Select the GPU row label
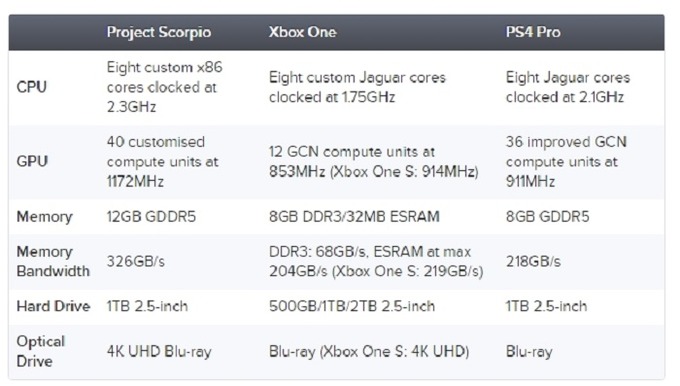Screen dimensions: 680x386 pos(32,161)
